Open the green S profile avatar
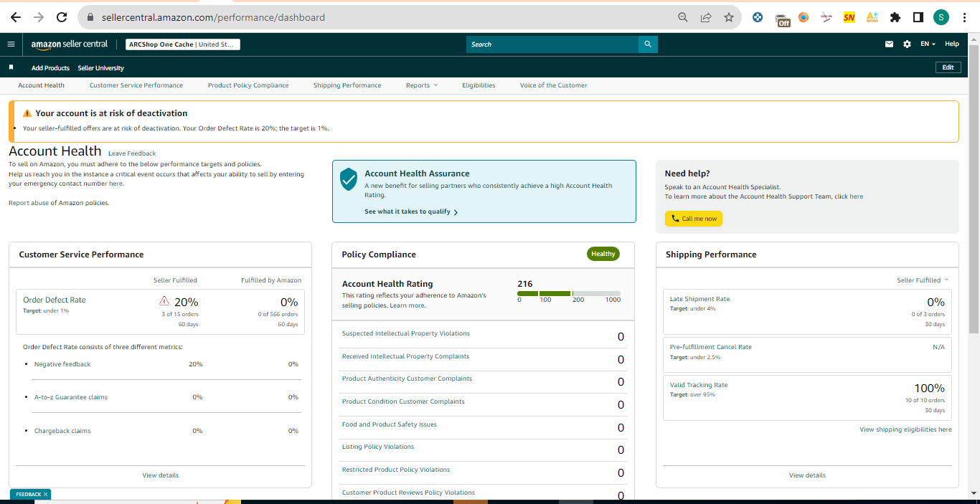 tap(941, 17)
